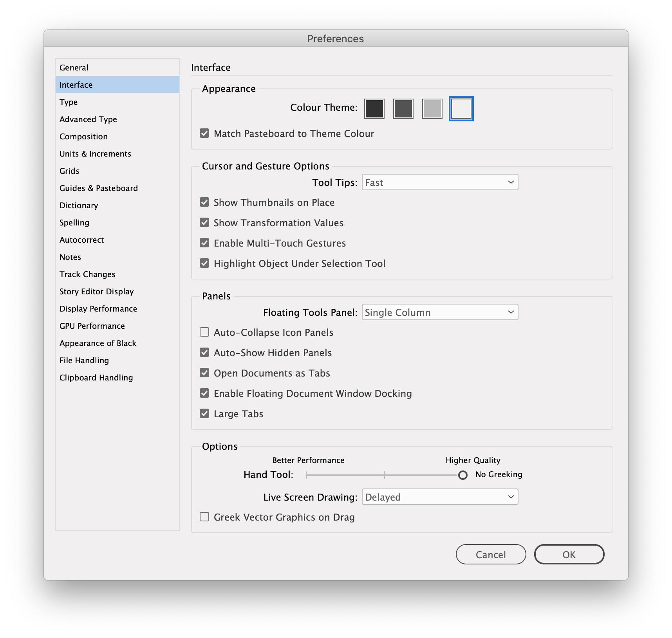Check Greek Vector Graphics on Drag
This screenshot has width=672, height=638.
(204, 517)
